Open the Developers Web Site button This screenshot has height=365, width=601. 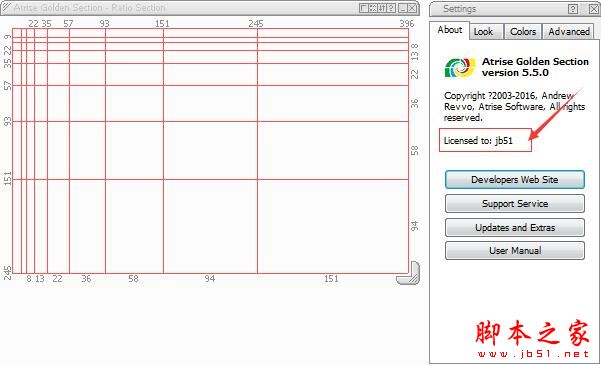[x=515, y=179]
